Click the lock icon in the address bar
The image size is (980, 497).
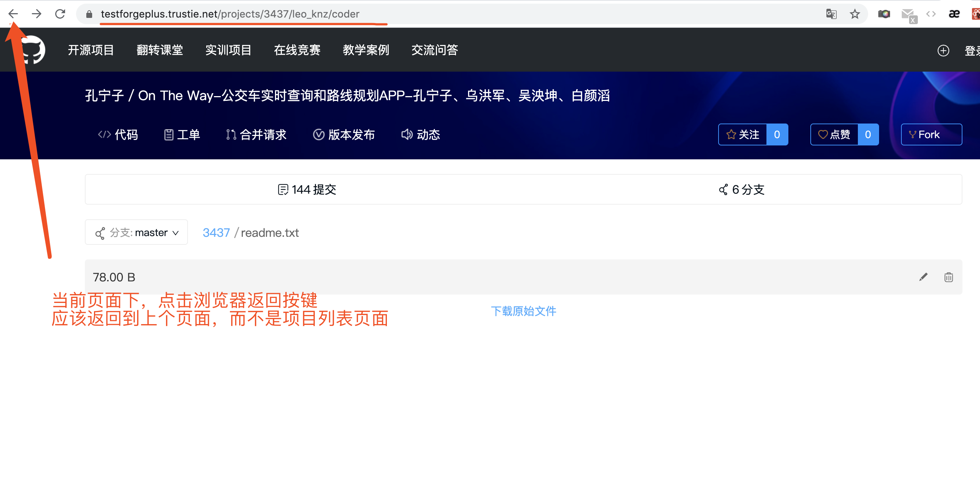click(89, 15)
